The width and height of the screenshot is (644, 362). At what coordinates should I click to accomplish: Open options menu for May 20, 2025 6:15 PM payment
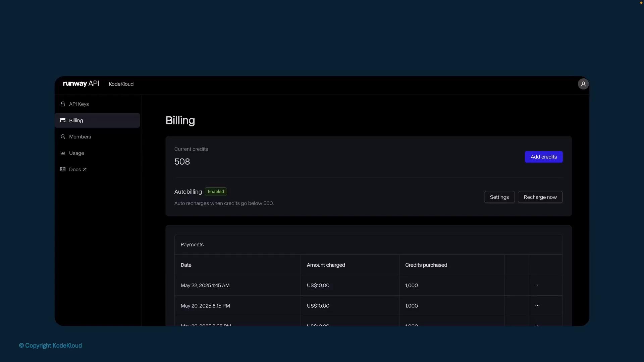pyautogui.click(x=537, y=305)
